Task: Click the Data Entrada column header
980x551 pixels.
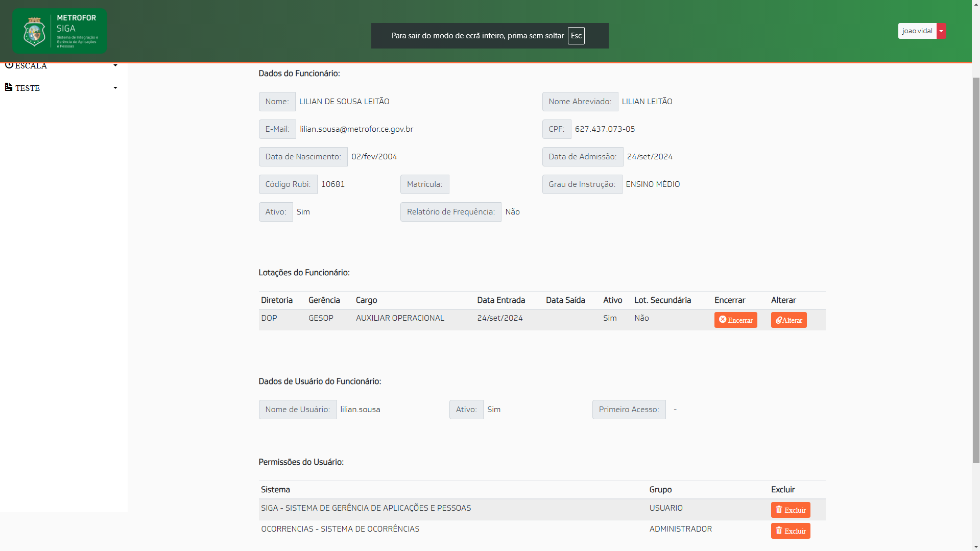Action: click(501, 300)
